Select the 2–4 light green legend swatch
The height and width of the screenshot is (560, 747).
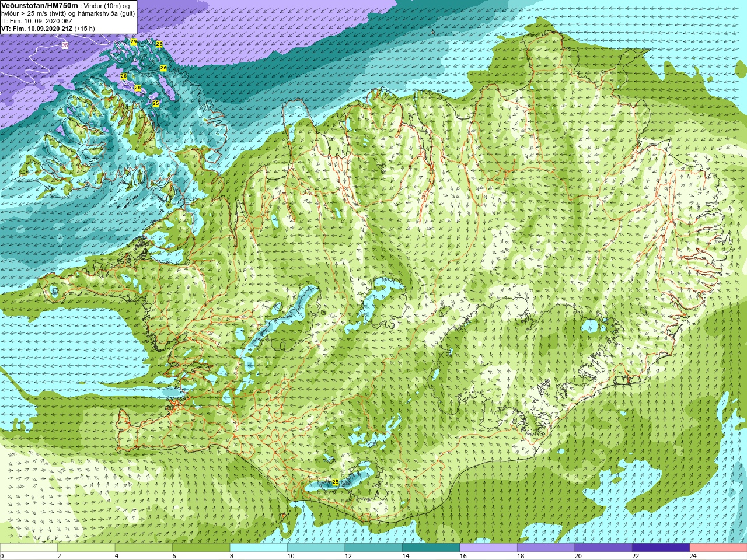(x=86, y=548)
